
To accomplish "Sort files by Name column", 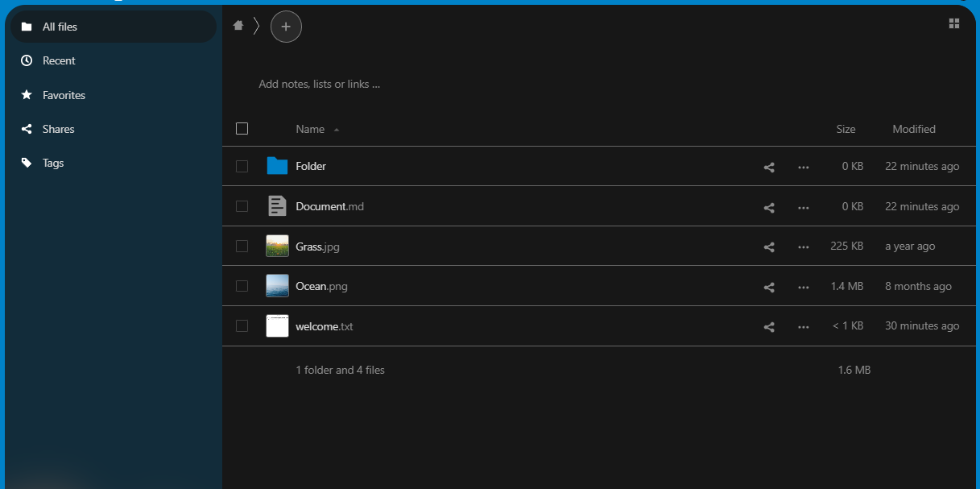I will [310, 129].
